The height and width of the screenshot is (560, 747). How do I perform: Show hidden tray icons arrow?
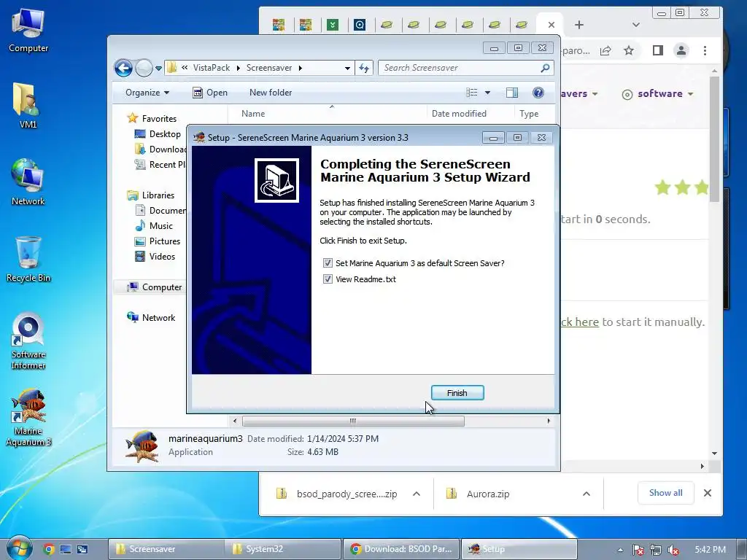click(620, 550)
